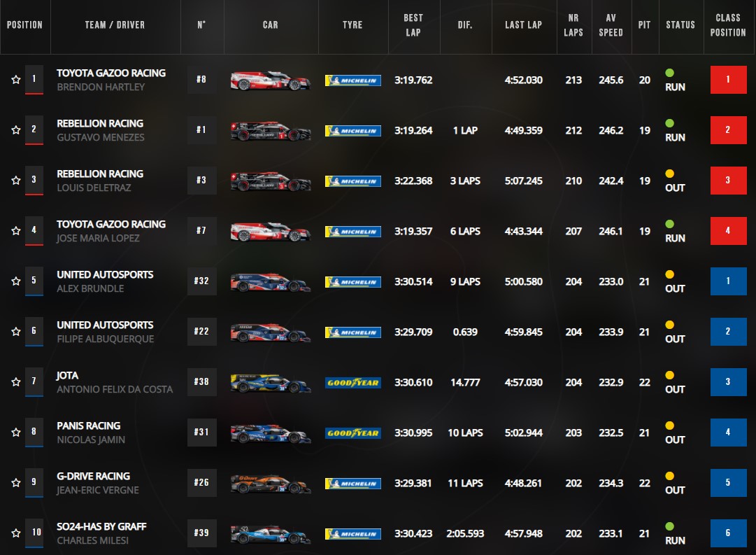
Task: Click the gap value "2:05.593"
Action: point(465,533)
